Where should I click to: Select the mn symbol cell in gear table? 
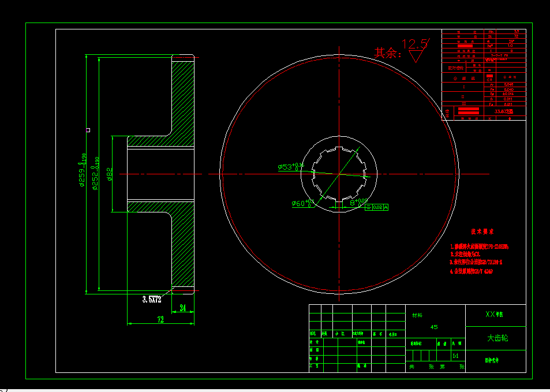coord(489,32)
